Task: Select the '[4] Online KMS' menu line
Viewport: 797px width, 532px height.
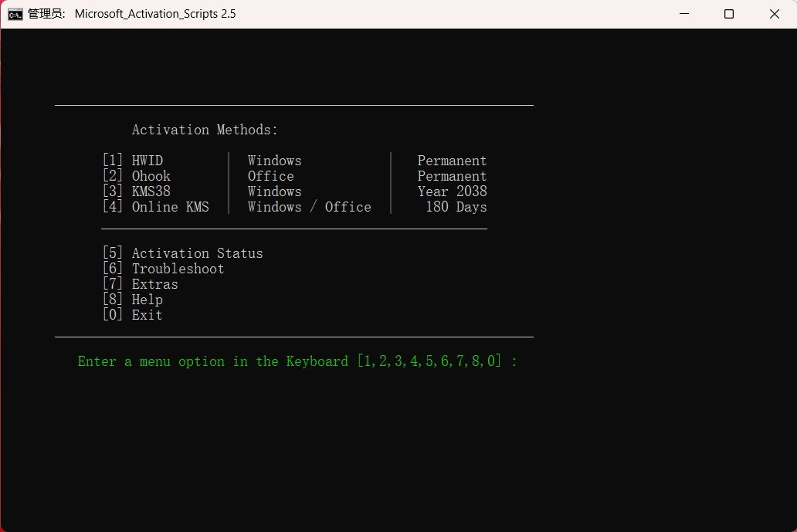Action: coord(155,207)
